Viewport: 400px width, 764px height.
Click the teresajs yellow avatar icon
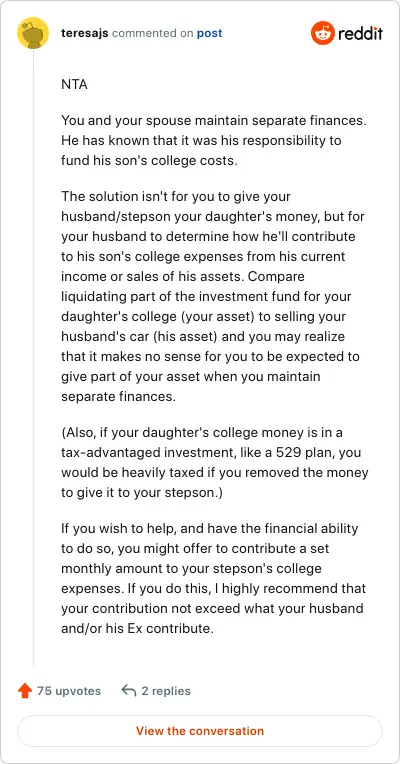tap(33, 33)
